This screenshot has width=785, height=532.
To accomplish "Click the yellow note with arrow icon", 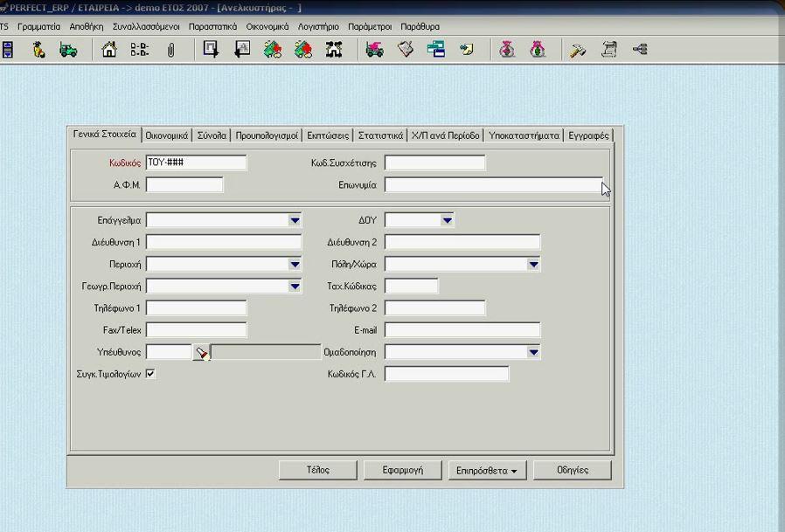I will point(467,50).
